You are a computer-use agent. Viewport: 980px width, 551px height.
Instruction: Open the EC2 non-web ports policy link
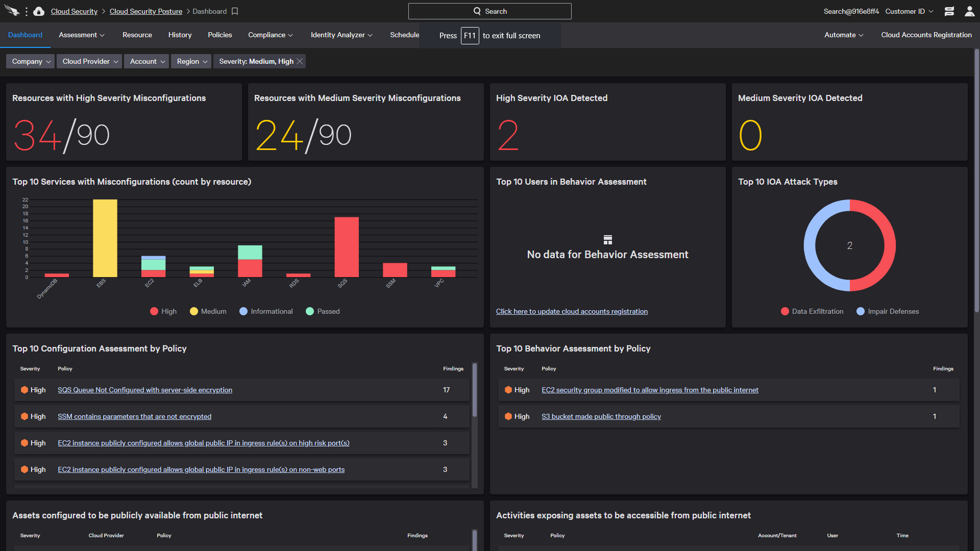click(x=201, y=469)
